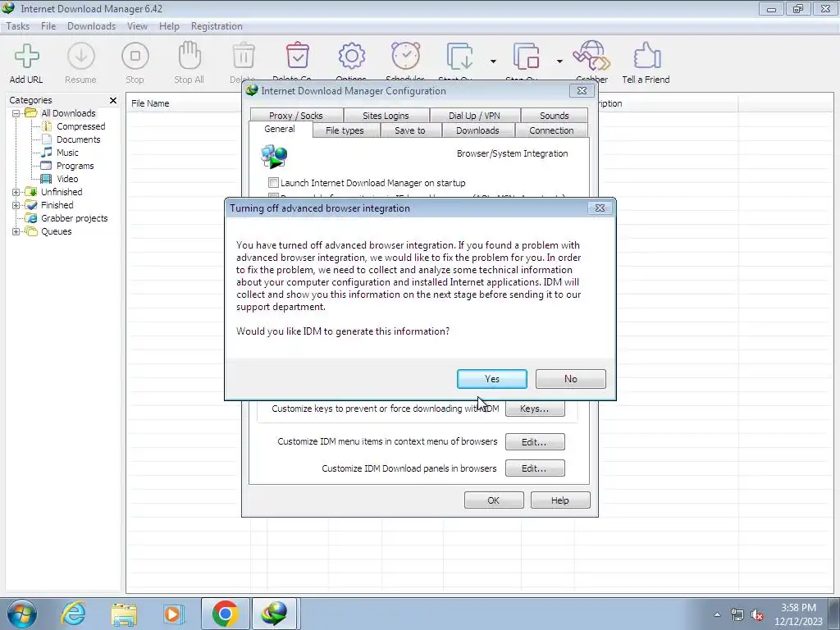Open the Windows Start menu

tap(21, 614)
